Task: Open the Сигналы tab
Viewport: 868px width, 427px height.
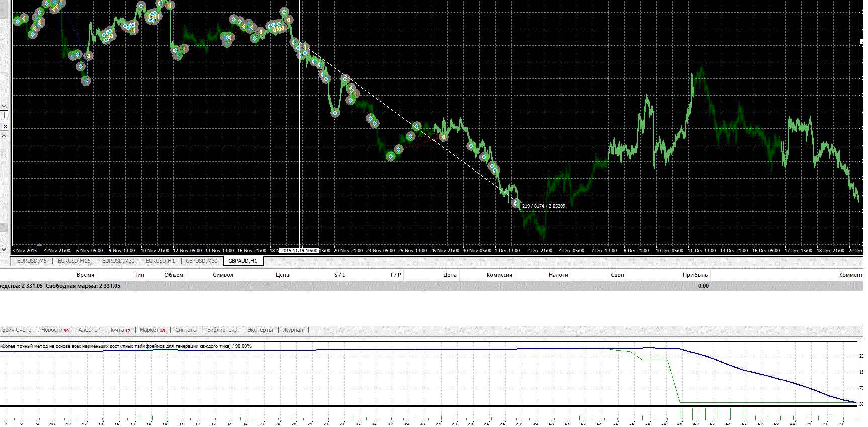Action: pos(186,330)
